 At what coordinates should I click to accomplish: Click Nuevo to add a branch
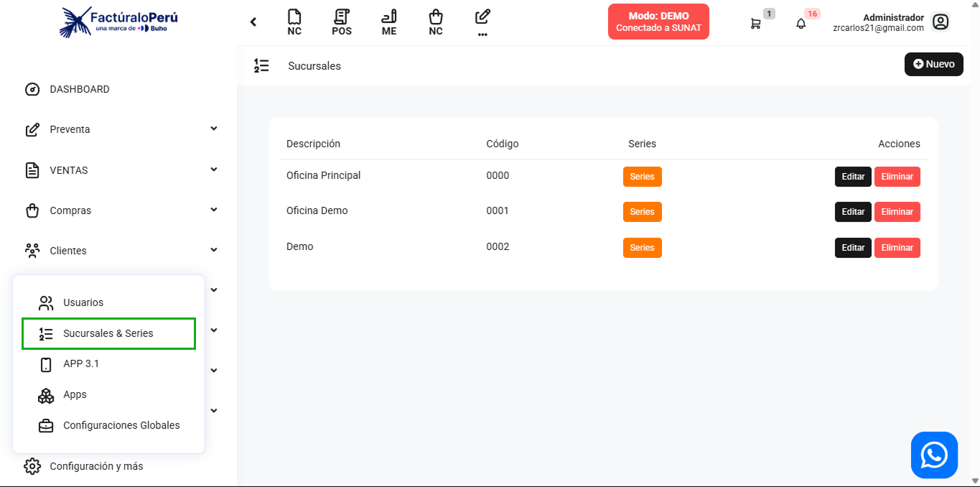tap(933, 64)
